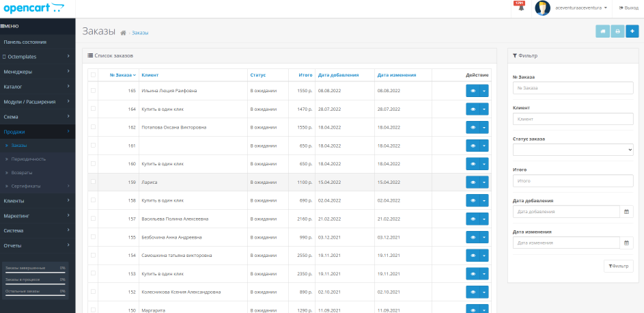Check the box for order 160

click(94, 163)
